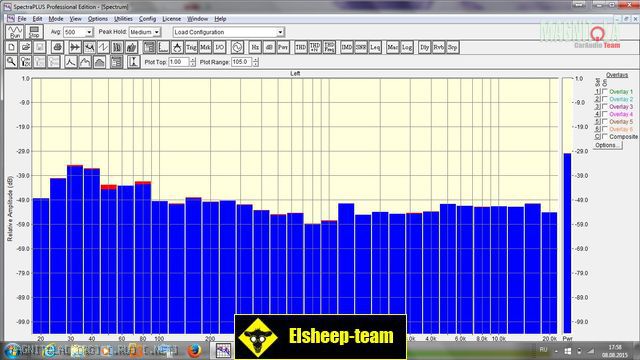The image size is (640, 360).
Task: Click the overlay Options button
Action: coord(607,145)
